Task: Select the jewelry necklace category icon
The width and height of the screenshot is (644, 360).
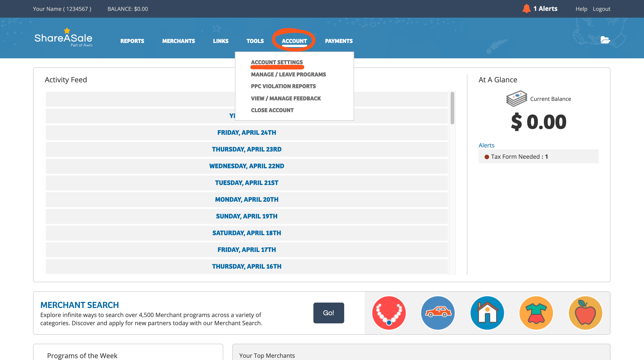Action: 389,313
